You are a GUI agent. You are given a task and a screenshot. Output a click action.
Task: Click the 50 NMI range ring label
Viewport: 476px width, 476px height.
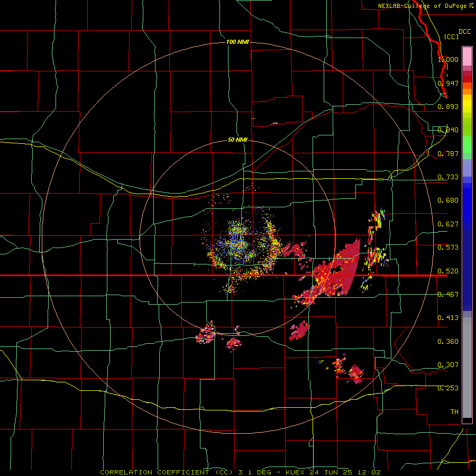[237, 140]
